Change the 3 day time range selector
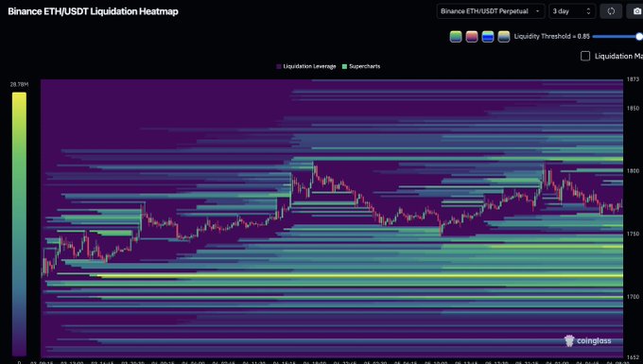The width and height of the screenshot is (643, 364). (572, 11)
